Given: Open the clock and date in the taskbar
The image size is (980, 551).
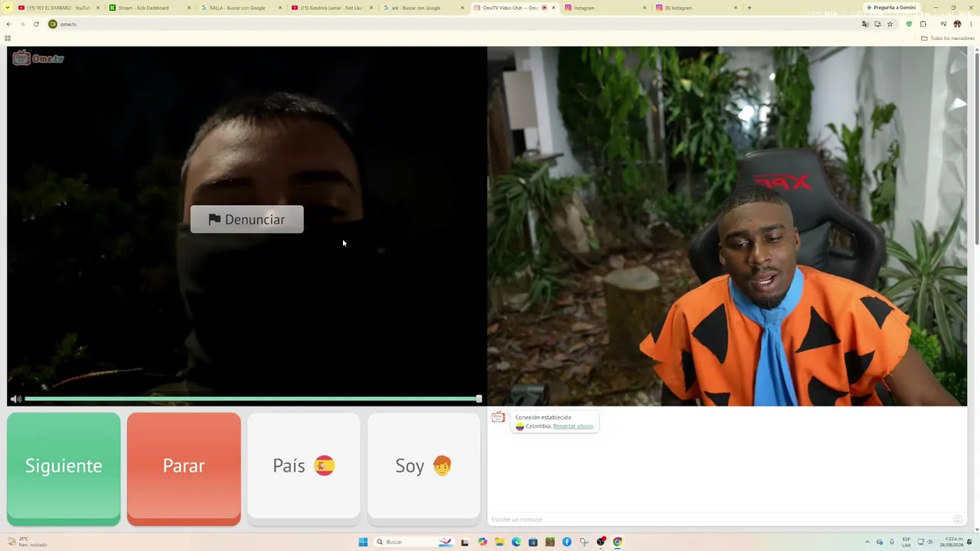Looking at the screenshot, I should (x=950, y=542).
